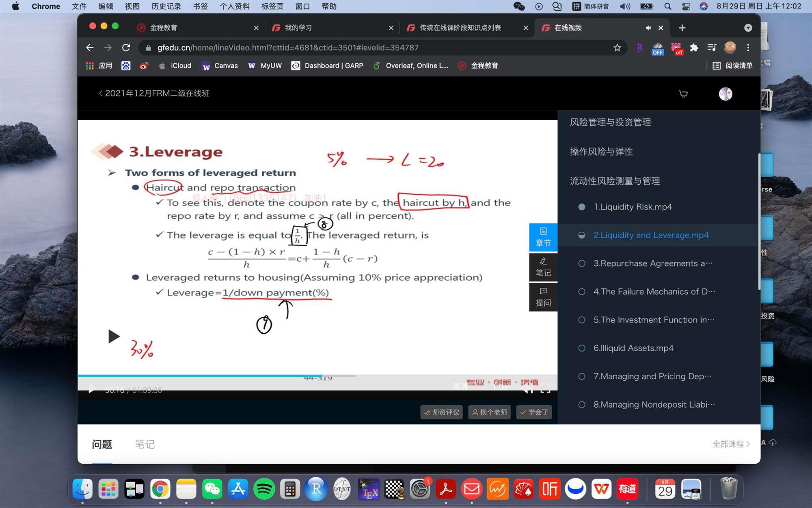The height and width of the screenshot is (508, 812).
Task: Select lesson 1.Liquidity Risk.mp4
Action: (633, 207)
